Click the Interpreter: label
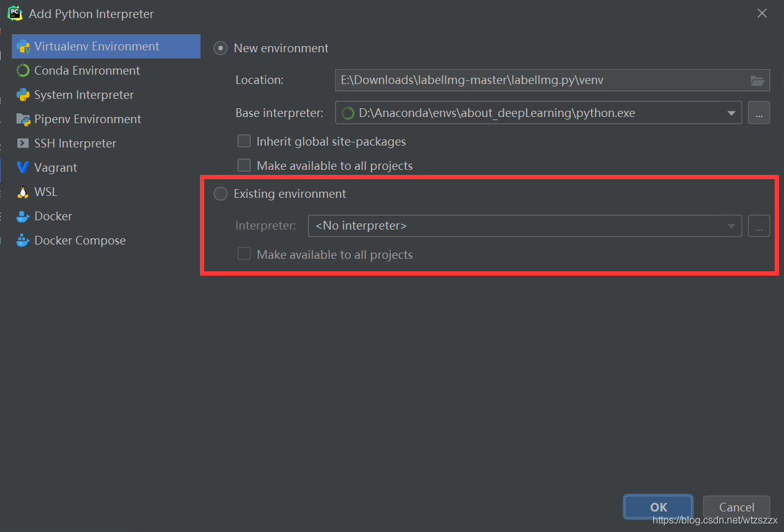 click(266, 226)
